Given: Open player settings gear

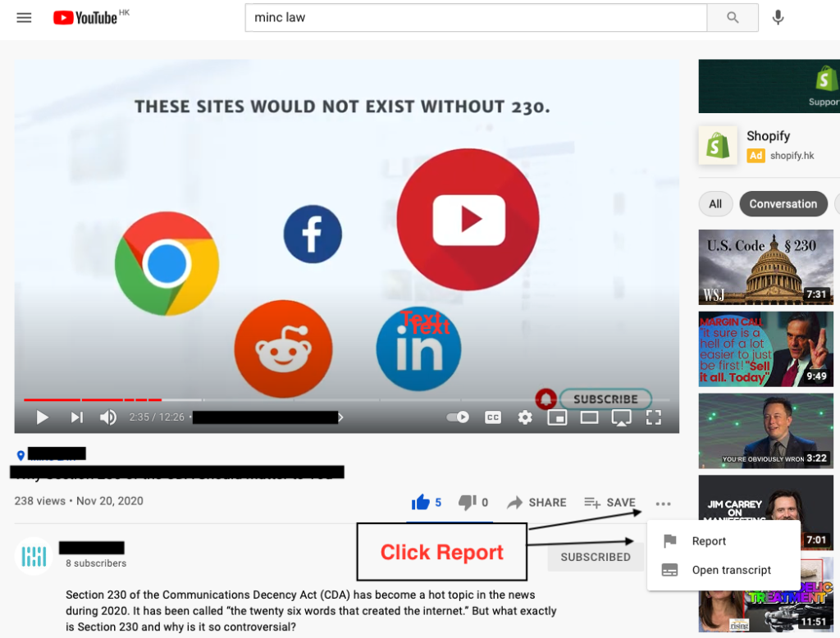Looking at the screenshot, I should (525, 417).
